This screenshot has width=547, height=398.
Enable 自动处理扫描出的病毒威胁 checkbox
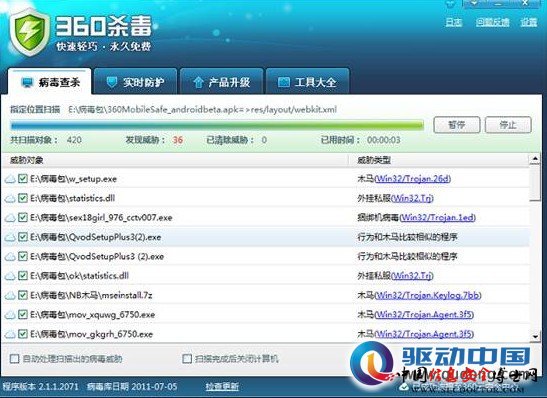14,359
